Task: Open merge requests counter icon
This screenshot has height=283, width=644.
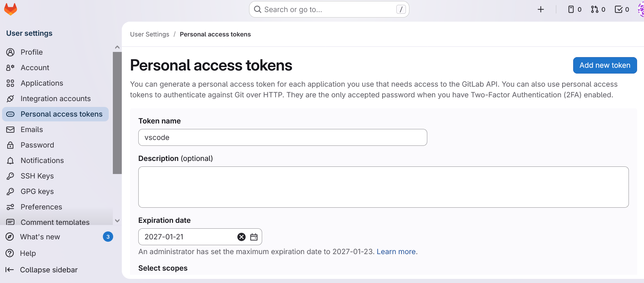Action: click(598, 10)
